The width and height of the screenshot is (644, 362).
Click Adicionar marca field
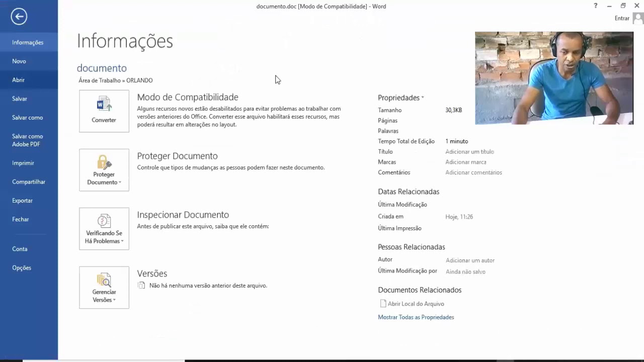pos(466,162)
